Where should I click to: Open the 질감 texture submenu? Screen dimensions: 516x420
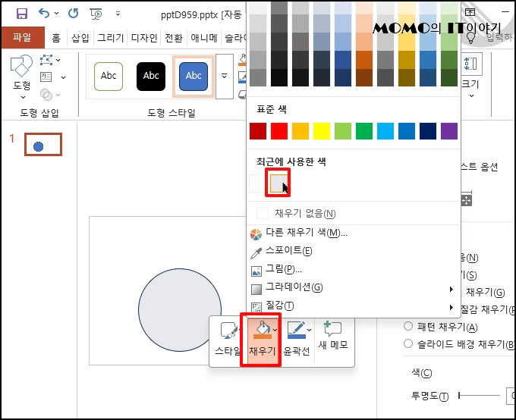tap(353, 306)
